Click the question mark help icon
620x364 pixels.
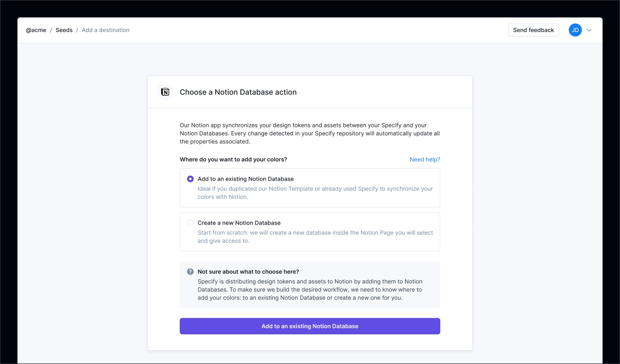point(190,272)
